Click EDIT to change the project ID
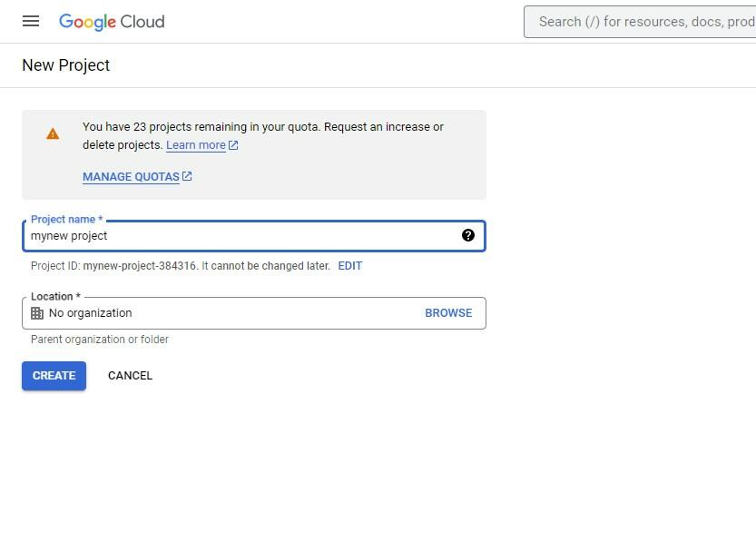Screen dimensions: 756x542 click(x=349, y=265)
